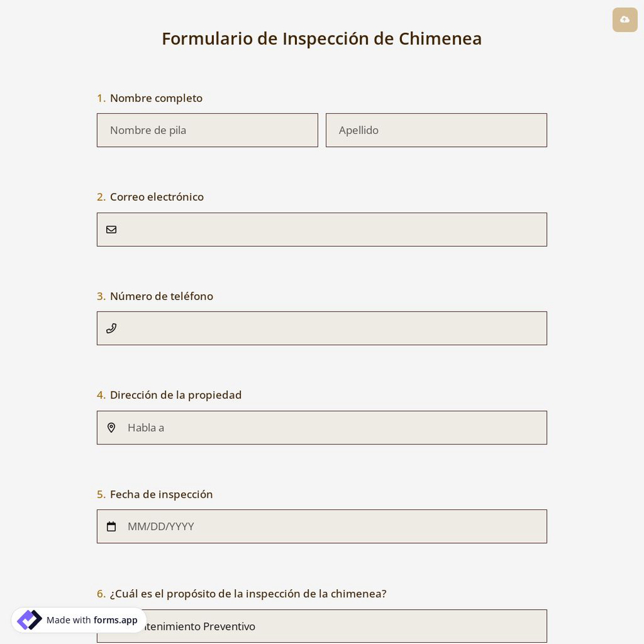This screenshot has width=644, height=644.
Task: Click the MM/DD/YYYY date input
Action: [322, 526]
